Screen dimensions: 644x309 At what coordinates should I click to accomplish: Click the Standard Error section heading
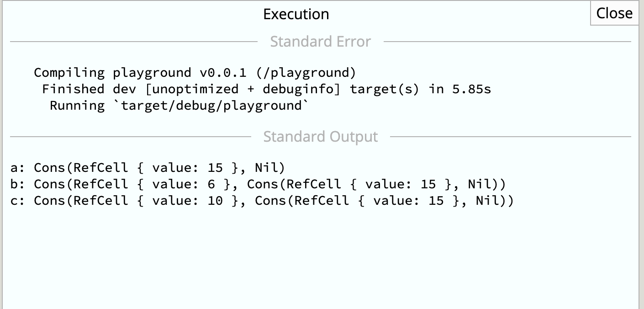[x=320, y=42]
